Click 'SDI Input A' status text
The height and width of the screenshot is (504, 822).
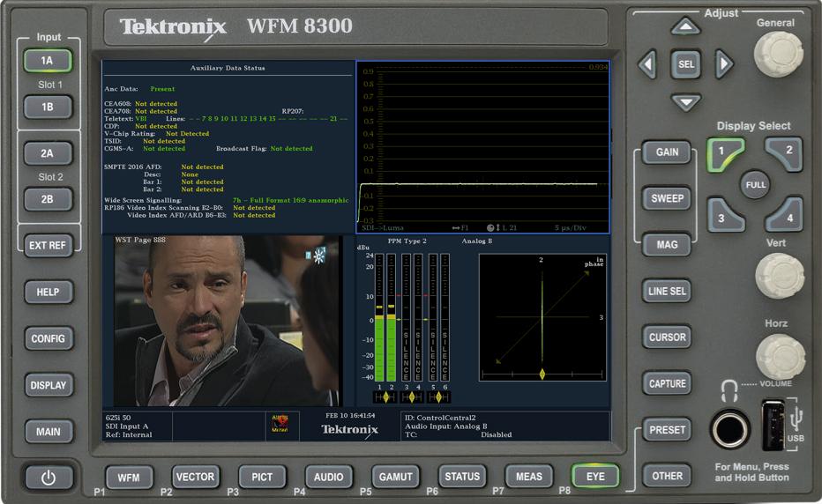coord(127,426)
